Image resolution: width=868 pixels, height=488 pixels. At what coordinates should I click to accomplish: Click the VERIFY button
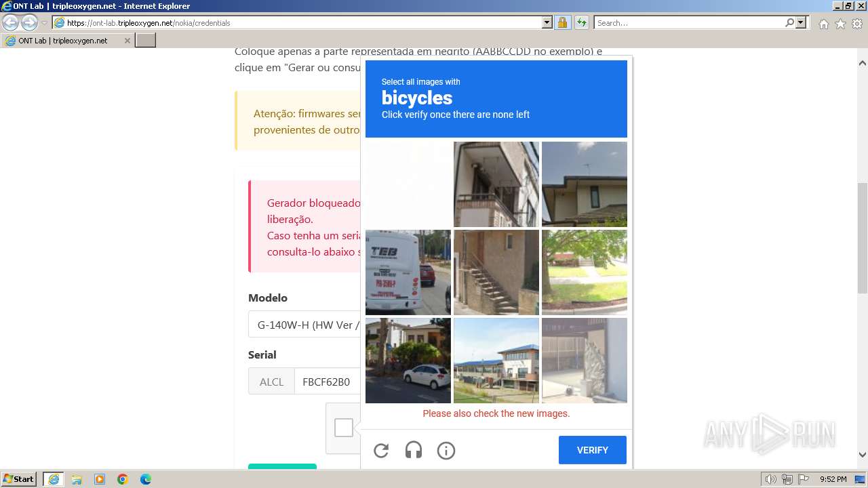tap(593, 450)
